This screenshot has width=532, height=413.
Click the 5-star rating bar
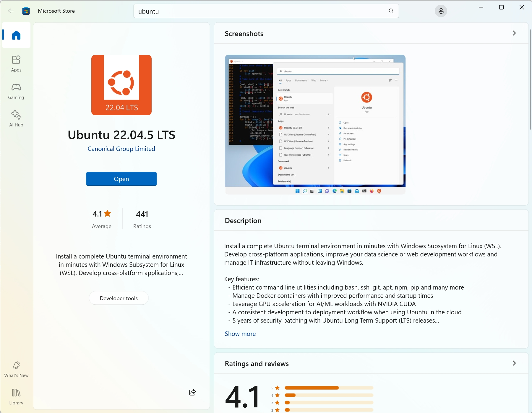[x=329, y=388]
